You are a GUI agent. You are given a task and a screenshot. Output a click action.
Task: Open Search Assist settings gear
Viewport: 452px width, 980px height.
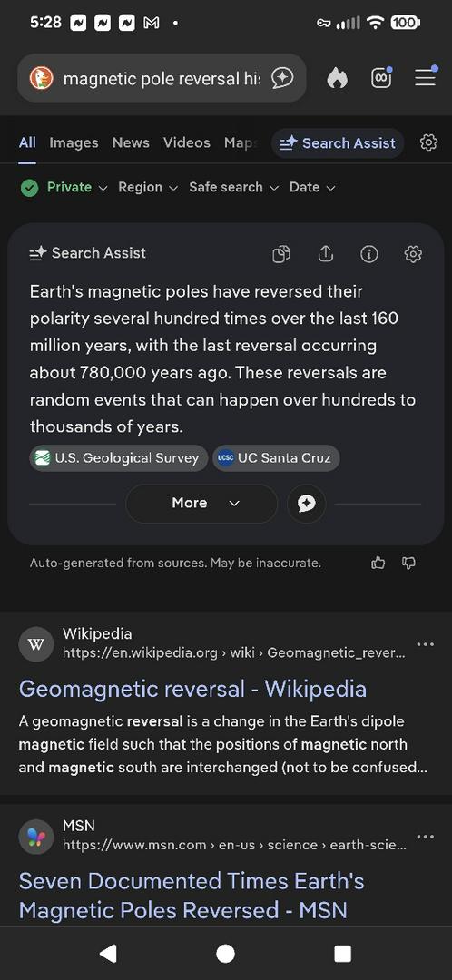[413, 254]
